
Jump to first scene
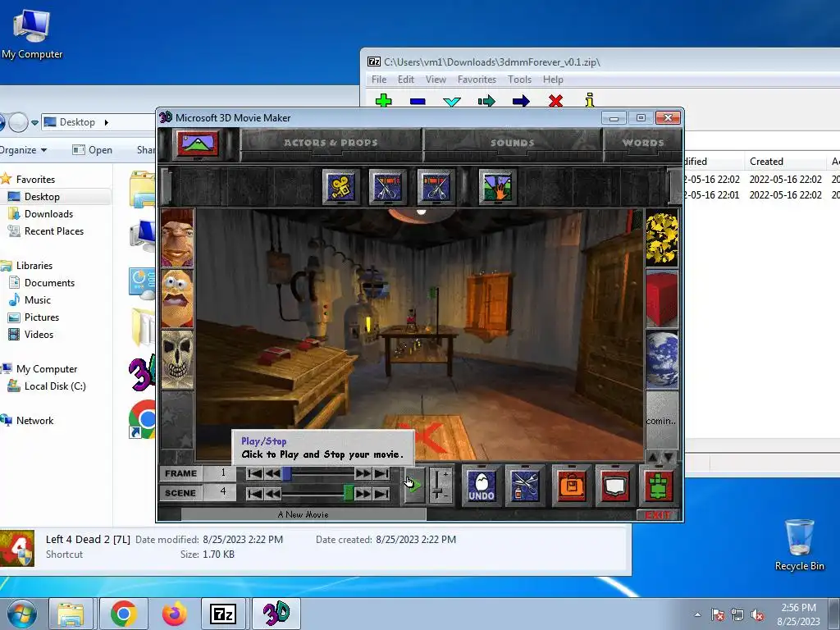(255, 493)
